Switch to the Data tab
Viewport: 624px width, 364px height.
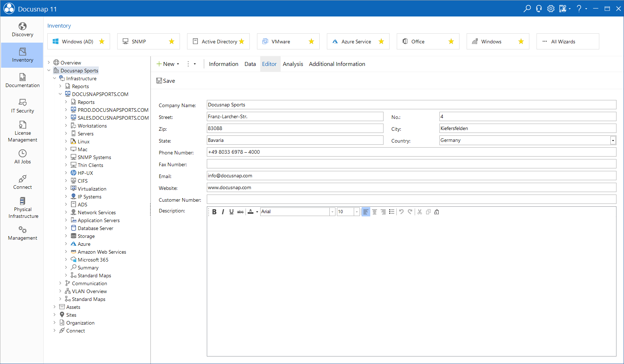click(x=250, y=64)
